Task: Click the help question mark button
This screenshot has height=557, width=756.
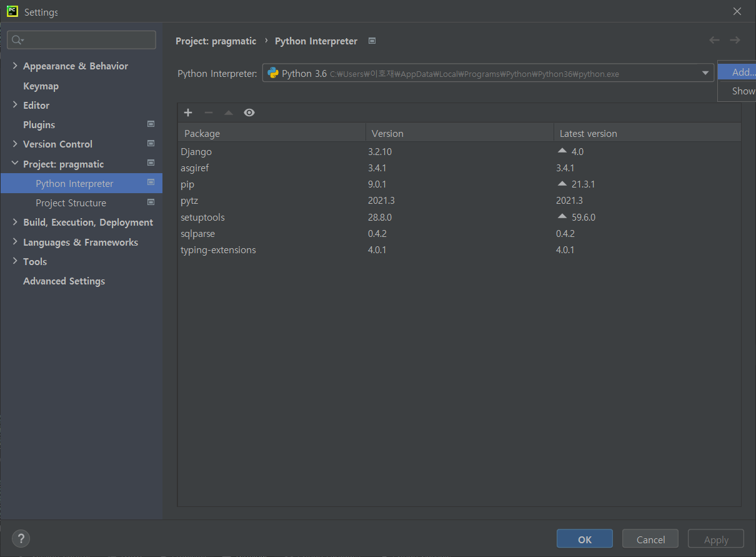Action: coord(21,538)
